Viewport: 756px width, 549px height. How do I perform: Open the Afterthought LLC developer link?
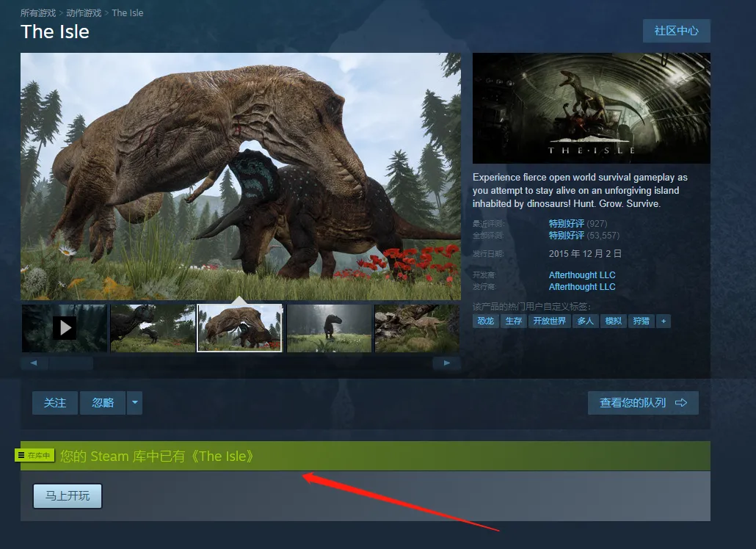(x=582, y=275)
